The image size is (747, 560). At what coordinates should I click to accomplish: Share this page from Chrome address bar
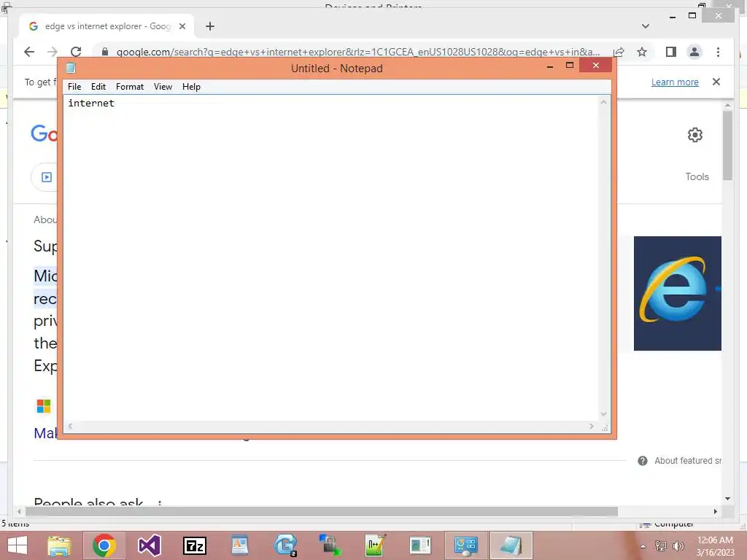[x=619, y=52]
